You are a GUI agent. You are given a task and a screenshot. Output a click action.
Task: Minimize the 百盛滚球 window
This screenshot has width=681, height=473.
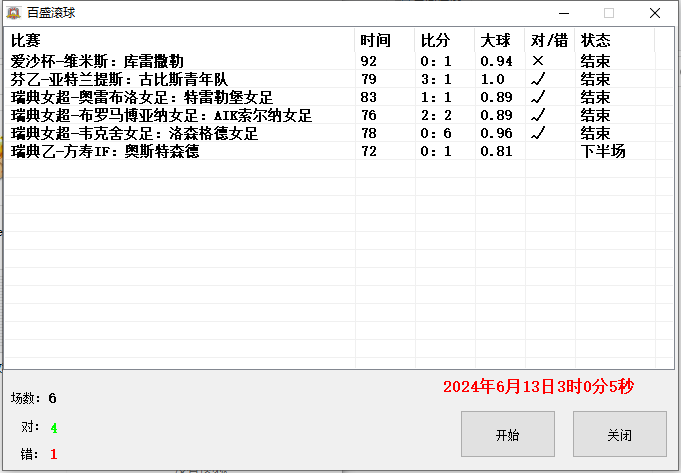click(x=564, y=13)
